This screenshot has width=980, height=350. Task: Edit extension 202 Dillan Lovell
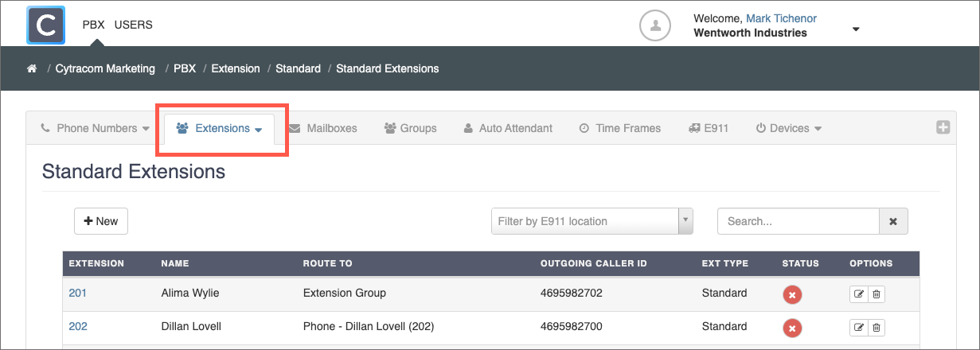click(x=858, y=327)
